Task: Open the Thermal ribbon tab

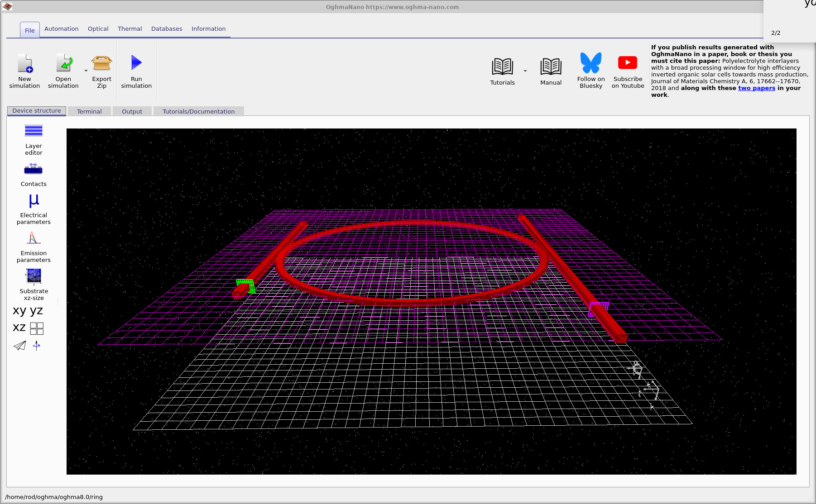Action: [x=130, y=29]
